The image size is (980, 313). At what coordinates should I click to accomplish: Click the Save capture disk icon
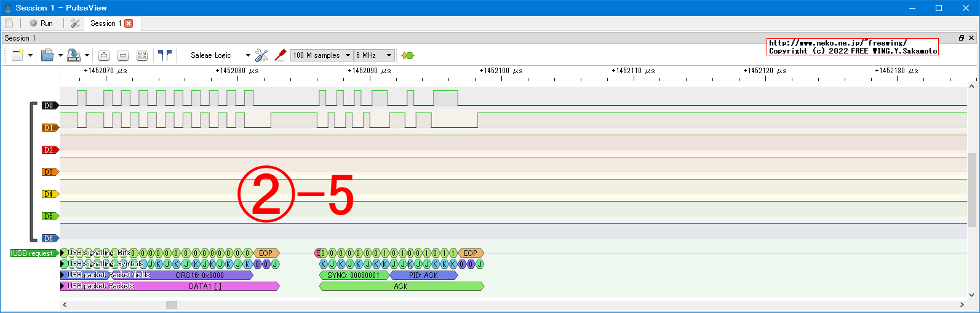point(73,55)
